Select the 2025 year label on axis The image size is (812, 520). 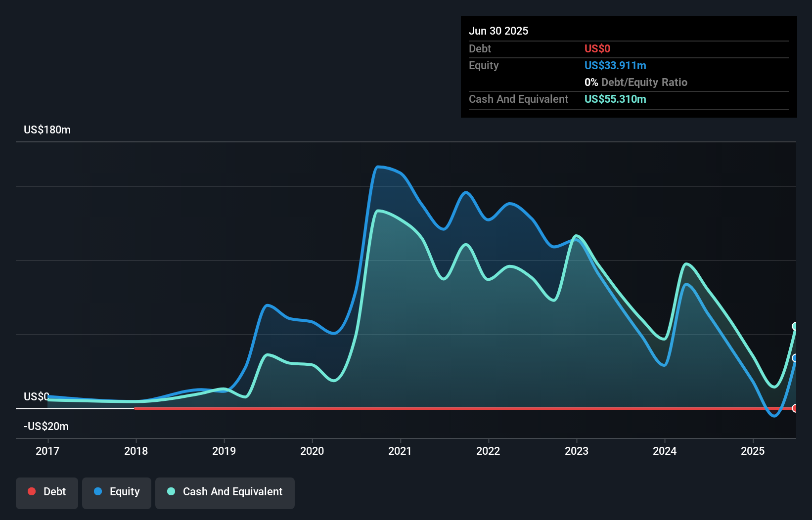point(753,451)
